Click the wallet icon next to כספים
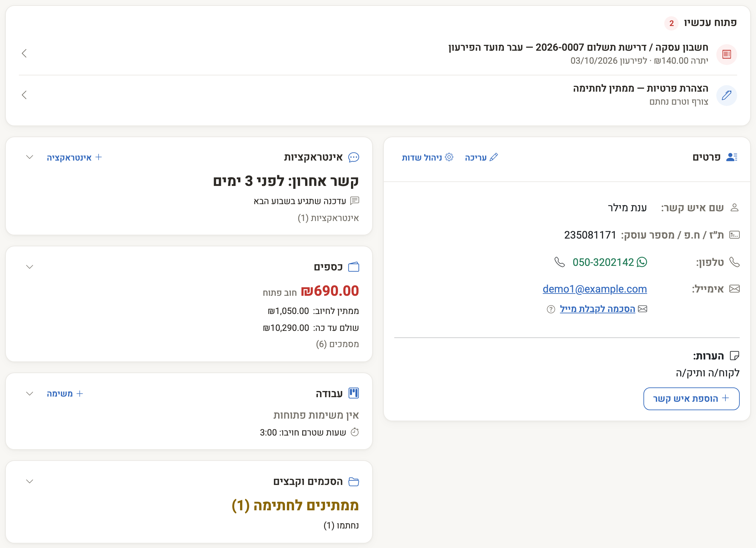756x548 pixels. 354,267
